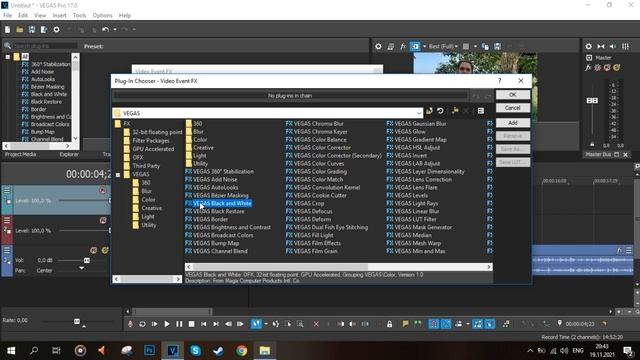Open preview Project Video Properties gear
640x360 pixels.
[x=378, y=47]
